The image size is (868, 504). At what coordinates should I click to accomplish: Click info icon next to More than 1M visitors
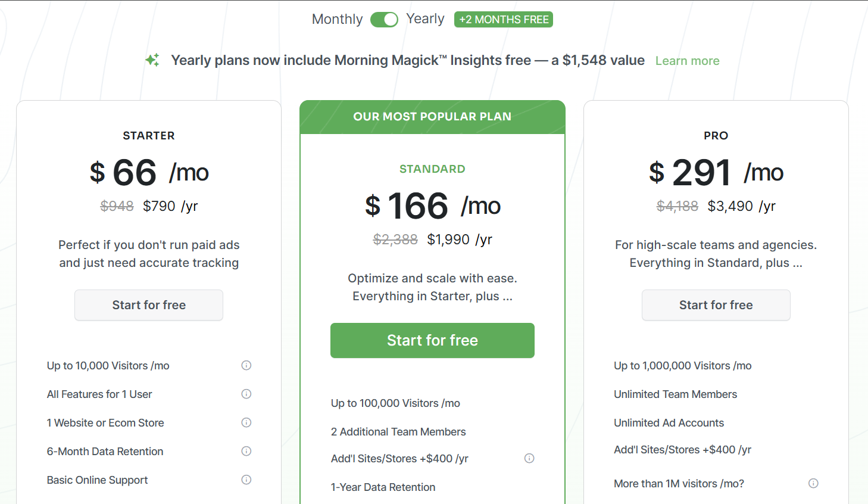813,483
